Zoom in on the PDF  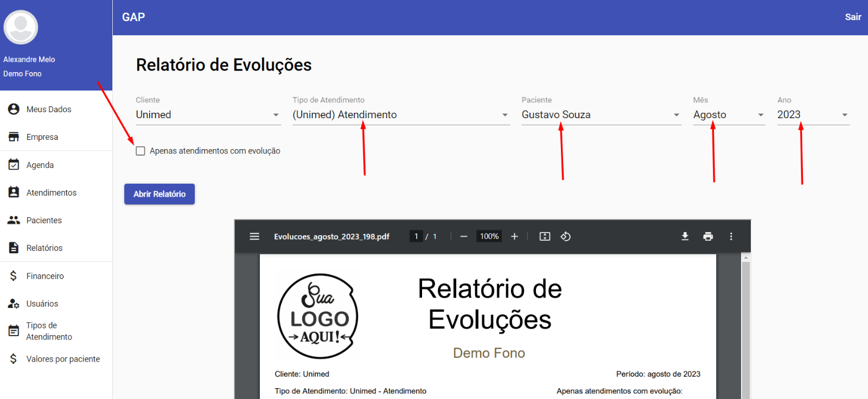pos(514,236)
